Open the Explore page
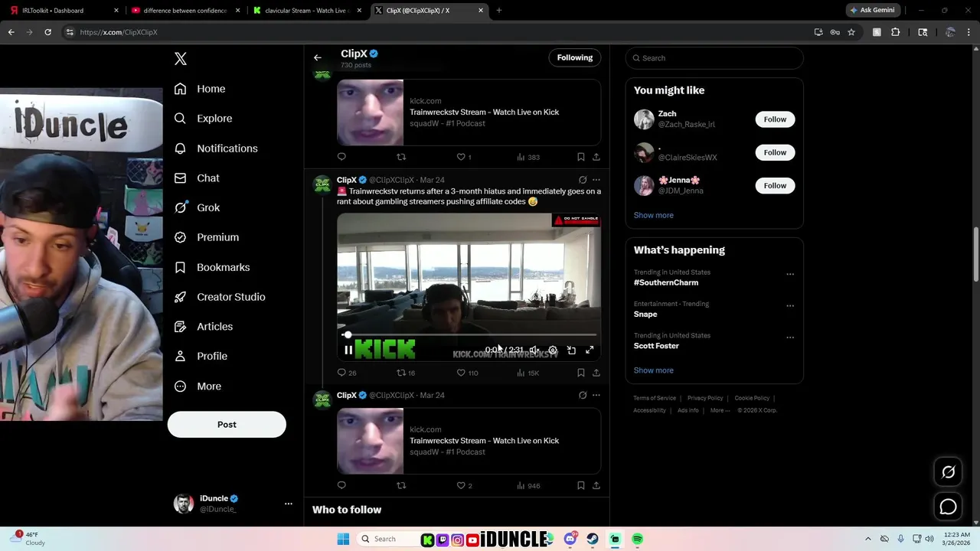Image resolution: width=980 pixels, height=551 pixels. [203, 119]
